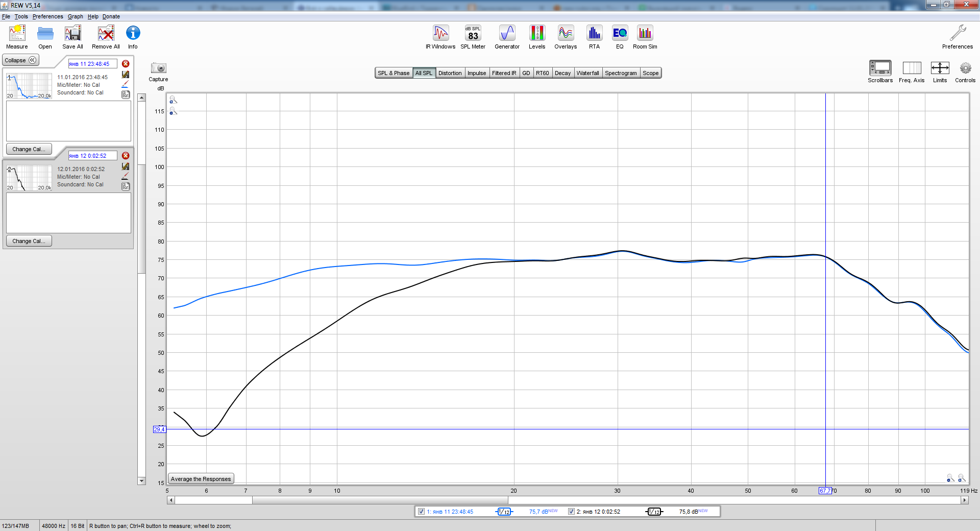This screenshot has height=531, width=980.
Task: Switch to Scope tab
Action: click(650, 73)
